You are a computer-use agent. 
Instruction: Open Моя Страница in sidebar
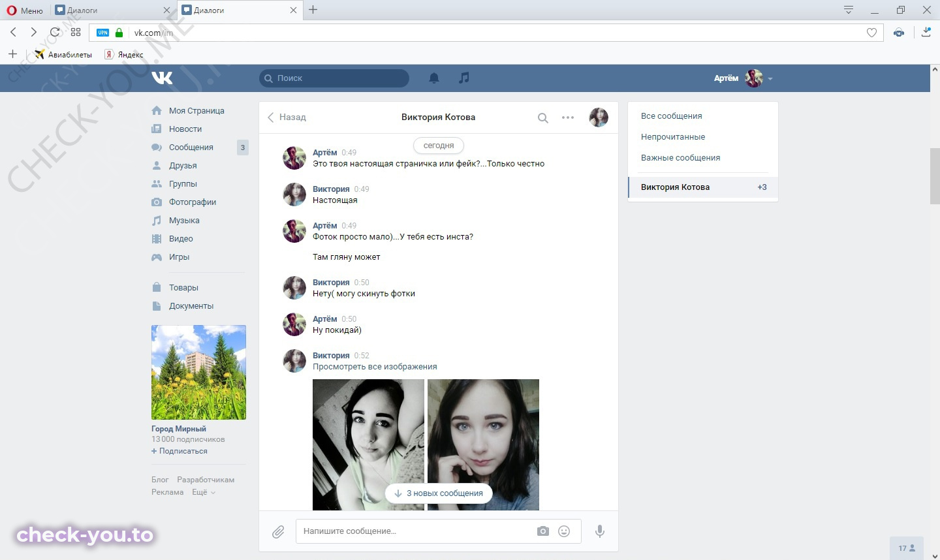[196, 110]
